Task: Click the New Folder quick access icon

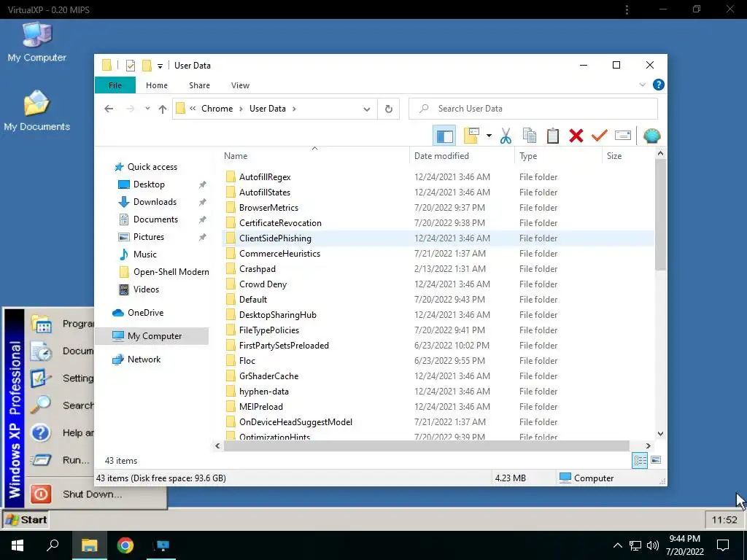Action: 147,66
